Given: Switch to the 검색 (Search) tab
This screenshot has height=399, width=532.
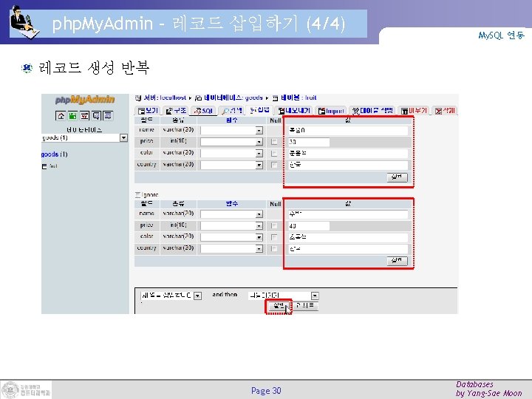Looking at the screenshot, I should click(x=233, y=111).
